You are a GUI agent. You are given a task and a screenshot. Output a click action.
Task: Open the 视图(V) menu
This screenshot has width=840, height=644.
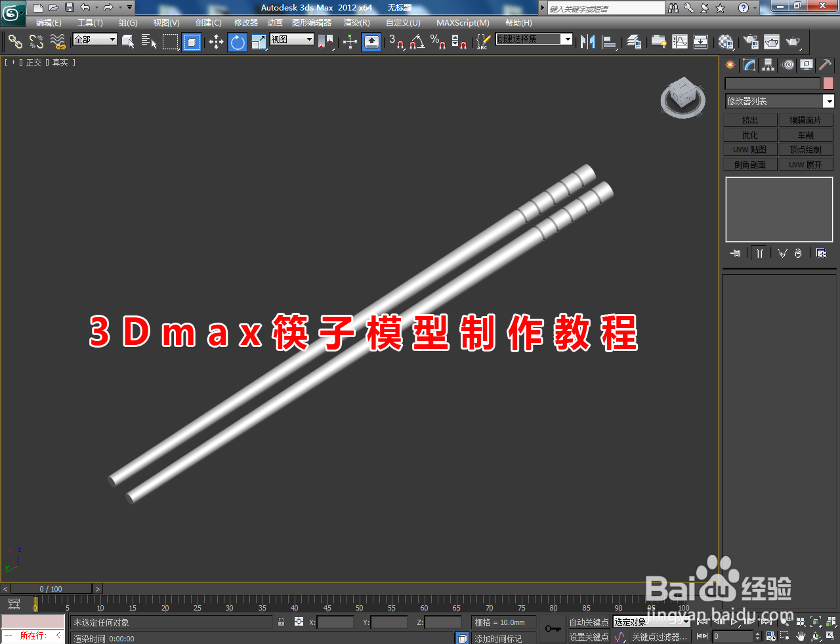(167, 23)
